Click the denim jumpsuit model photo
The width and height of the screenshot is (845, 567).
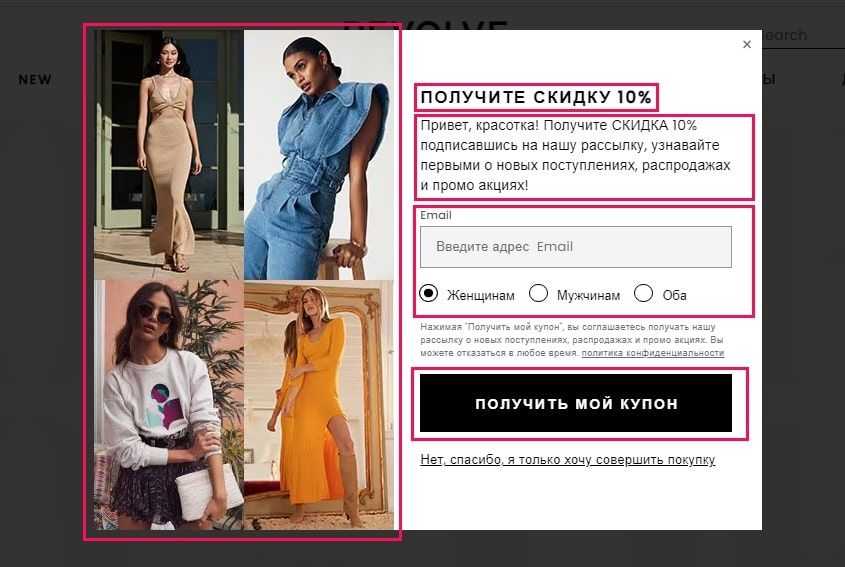click(319, 155)
